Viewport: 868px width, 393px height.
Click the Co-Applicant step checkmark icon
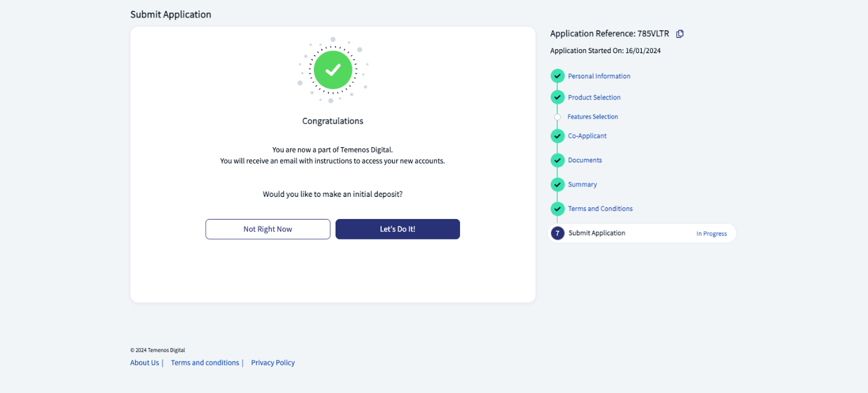(x=557, y=136)
